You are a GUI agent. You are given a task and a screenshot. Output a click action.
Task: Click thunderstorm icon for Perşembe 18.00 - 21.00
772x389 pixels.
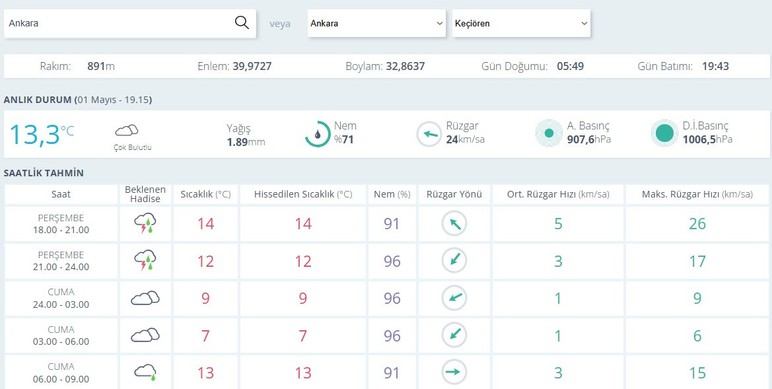[x=145, y=223]
